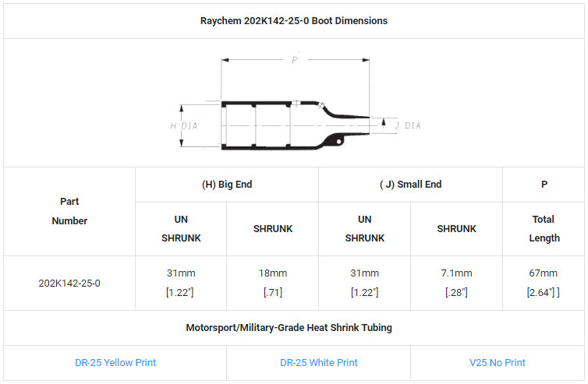
Task: Click the H DIA label in the diagram
Action: click(x=184, y=125)
